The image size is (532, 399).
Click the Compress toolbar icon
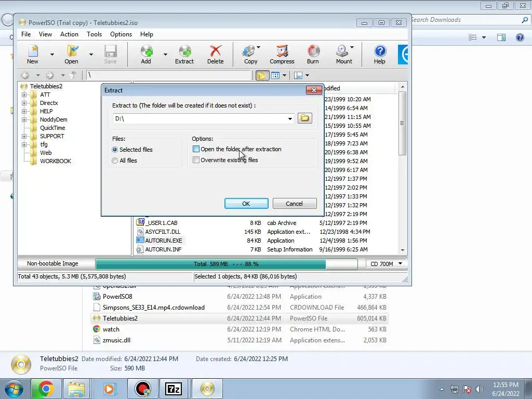click(x=282, y=54)
